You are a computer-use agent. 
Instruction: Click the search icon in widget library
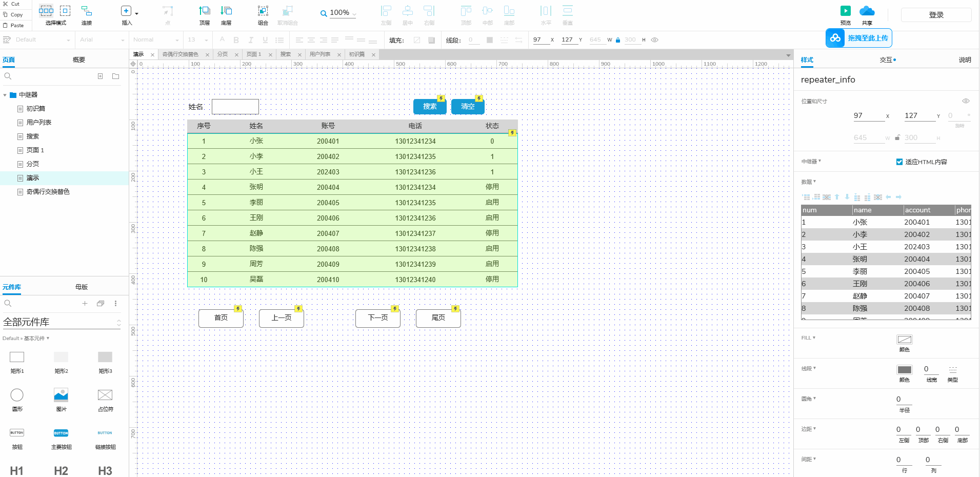(x=8, y=303)
